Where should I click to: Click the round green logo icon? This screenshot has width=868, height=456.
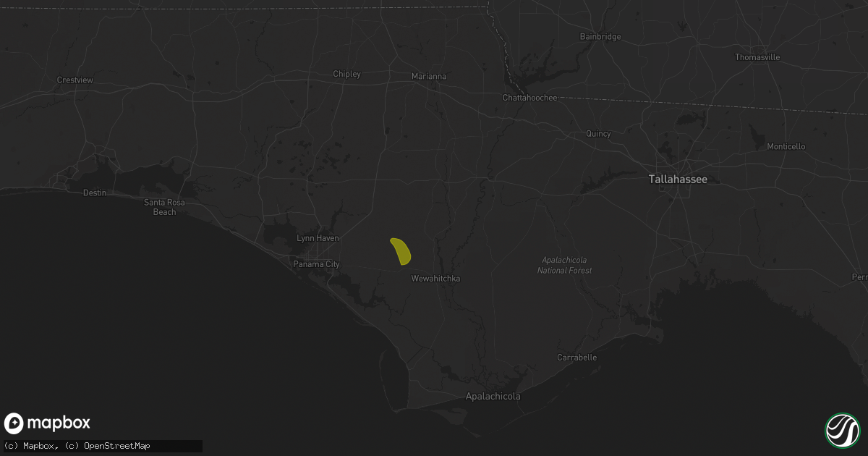coord(842,430)
